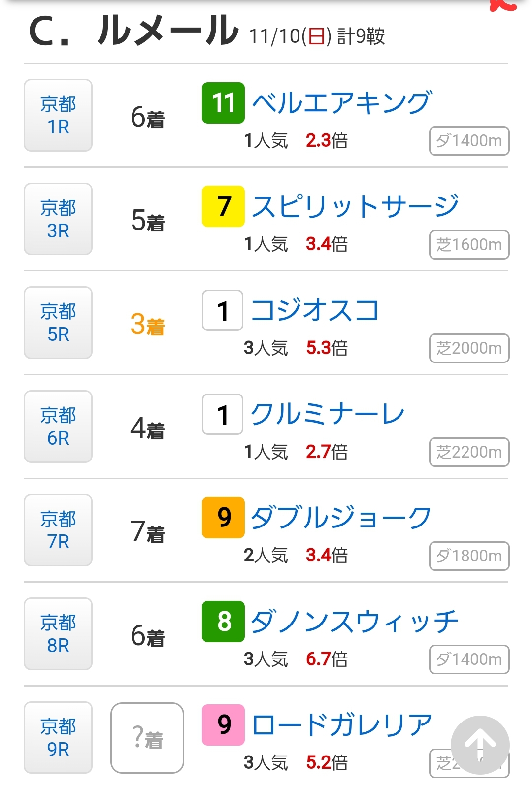This screenshot has height=789, width=532.
Task: Click the 芝2200m course tag
Action: click(469, 452)
